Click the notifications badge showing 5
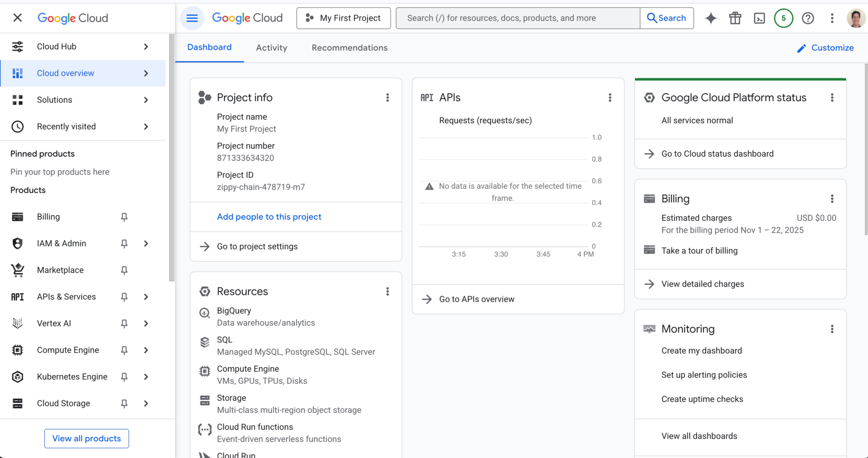 tap(783, 18)
